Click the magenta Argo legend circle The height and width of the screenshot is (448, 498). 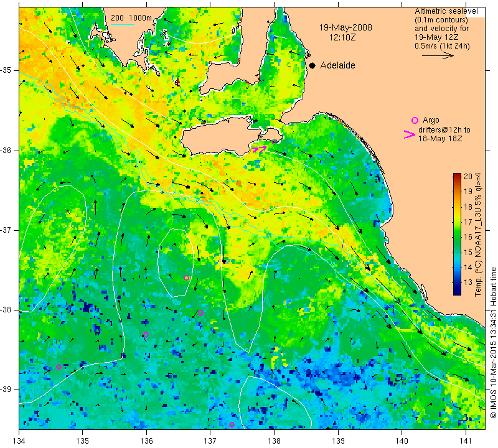[415, 120]
